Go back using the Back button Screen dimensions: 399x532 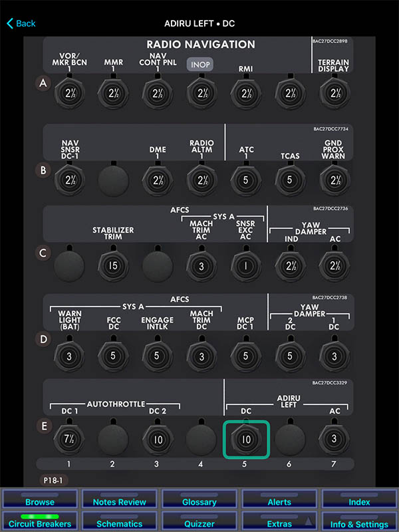pyautogui.click(x=21, y=23)
